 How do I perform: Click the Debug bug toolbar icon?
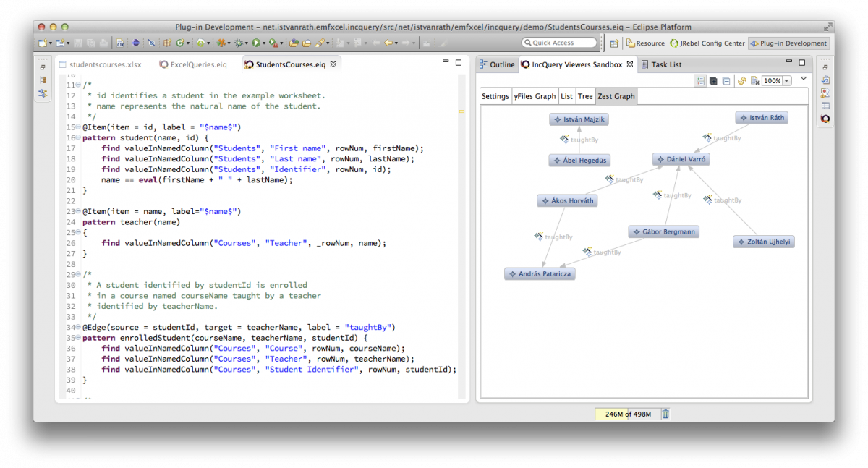coord(238,43)
